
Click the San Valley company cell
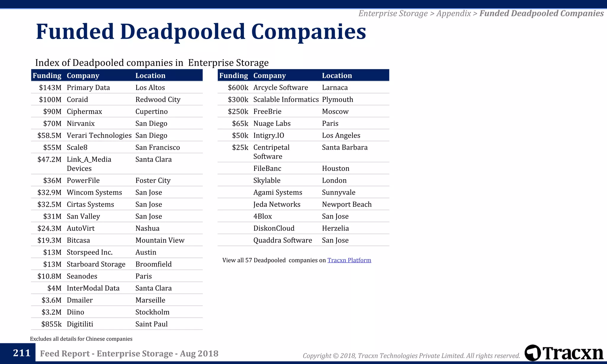pyautogui.click(x=83, y=217)
